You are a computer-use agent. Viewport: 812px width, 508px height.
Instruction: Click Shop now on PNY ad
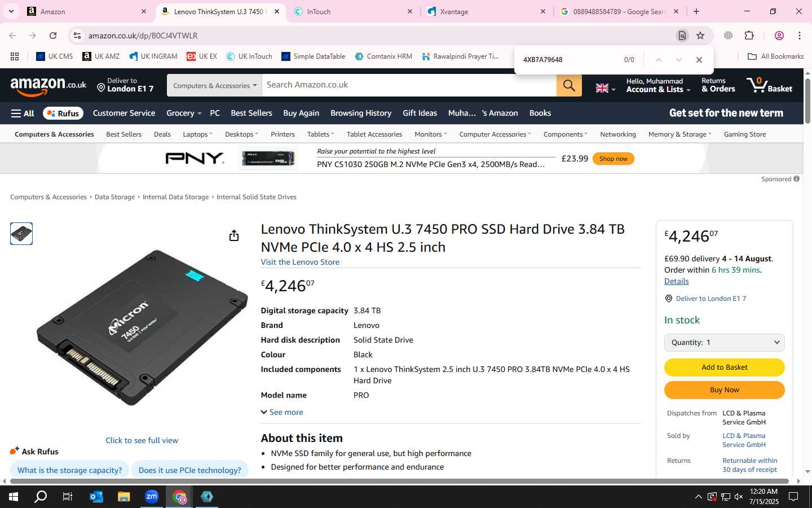(x=614, y=159)
